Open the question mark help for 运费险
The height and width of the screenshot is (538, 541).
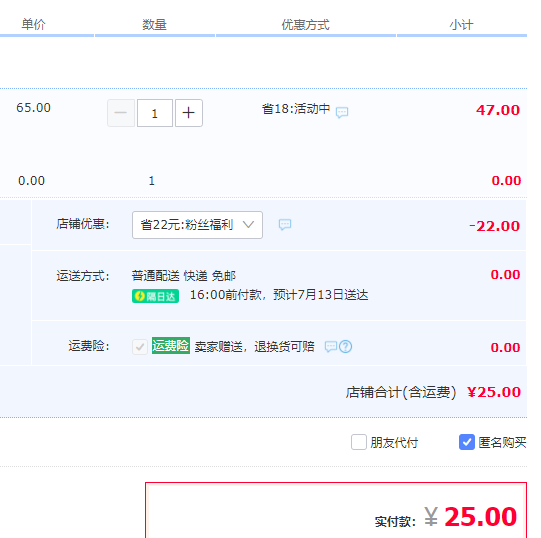tap(345, 346)
